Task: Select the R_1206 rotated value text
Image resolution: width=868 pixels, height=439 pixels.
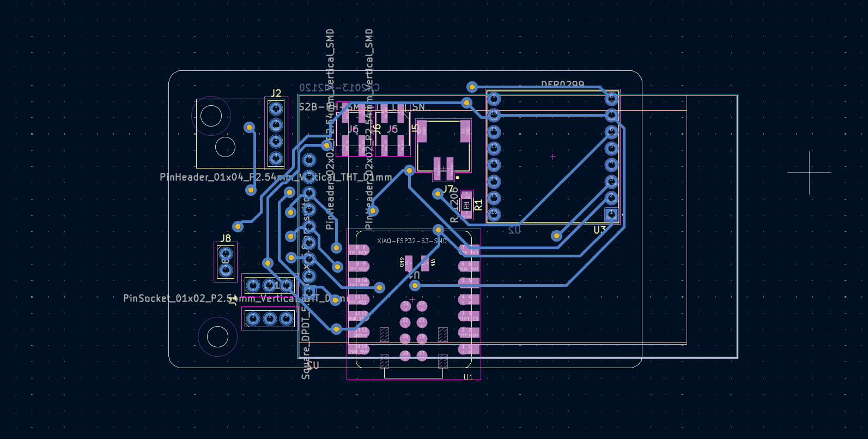Action: (x=455, y=205)
